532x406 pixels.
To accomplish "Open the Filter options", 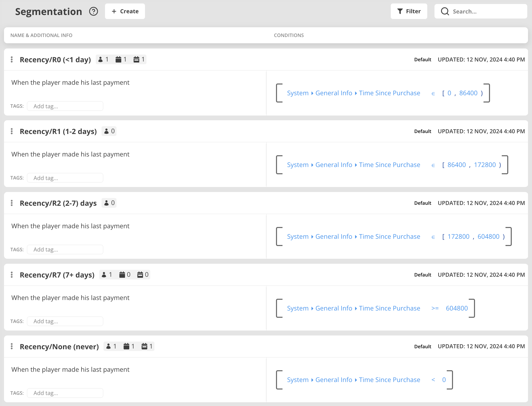I will (x=409, y=11).
